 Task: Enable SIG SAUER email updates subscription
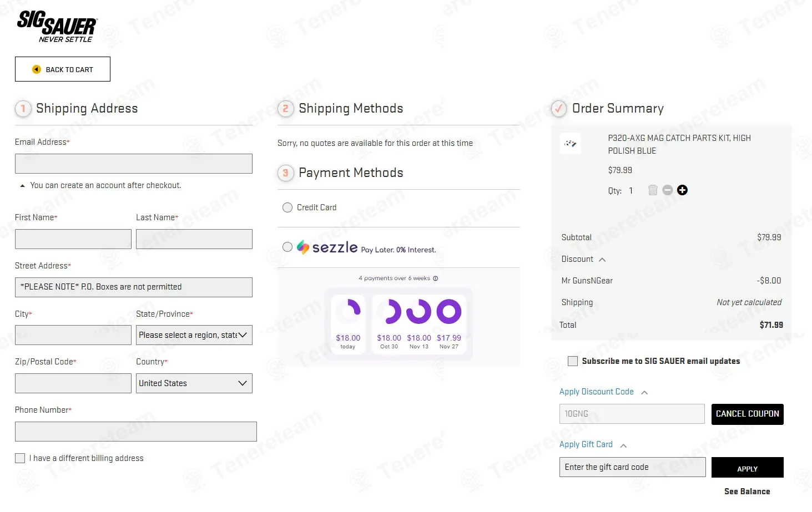pyautogui.click(x=573, y=361)
